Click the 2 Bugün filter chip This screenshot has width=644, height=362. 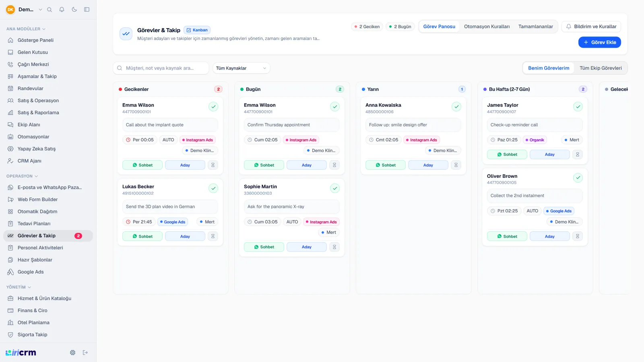point(400,27)
